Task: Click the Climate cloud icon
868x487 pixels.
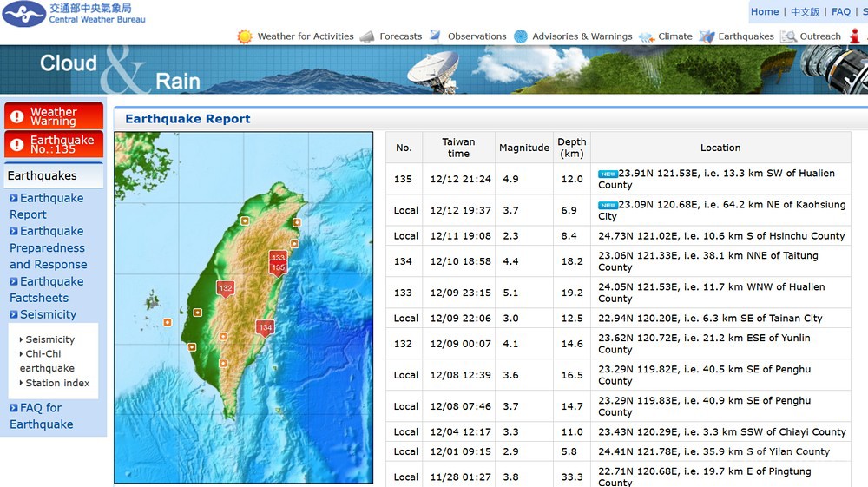Action: pos(646,37)
